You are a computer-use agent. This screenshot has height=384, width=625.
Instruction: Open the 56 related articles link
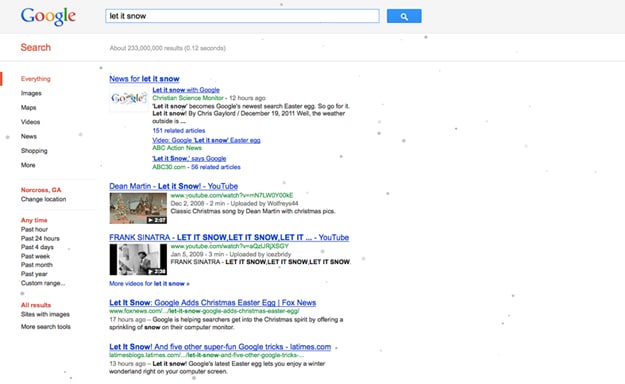(x=216, y=167)
